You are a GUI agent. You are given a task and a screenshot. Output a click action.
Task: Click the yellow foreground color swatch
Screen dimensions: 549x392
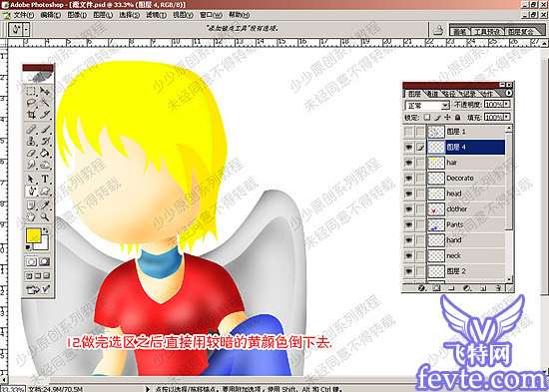pyautogui.click(x=34, y=236)
